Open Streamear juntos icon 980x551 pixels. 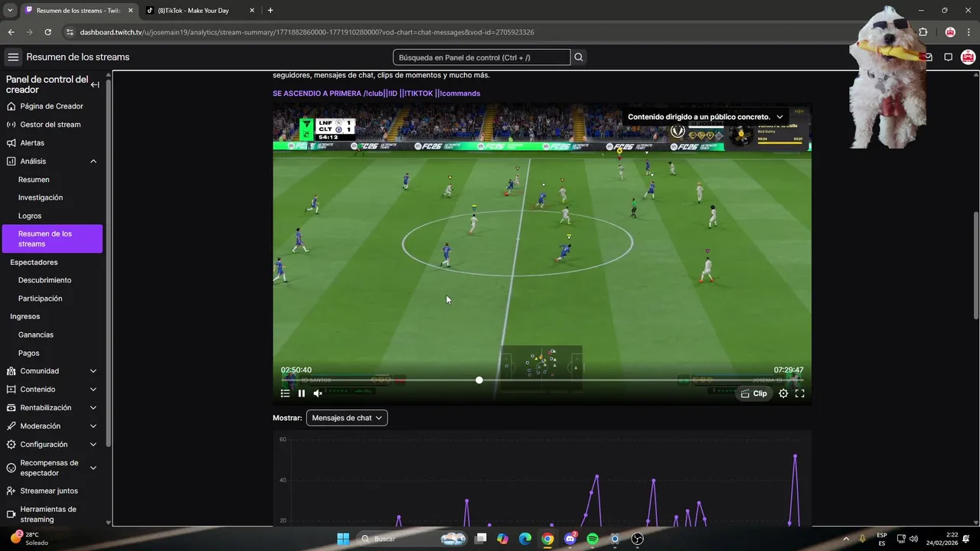pos(11,491)
